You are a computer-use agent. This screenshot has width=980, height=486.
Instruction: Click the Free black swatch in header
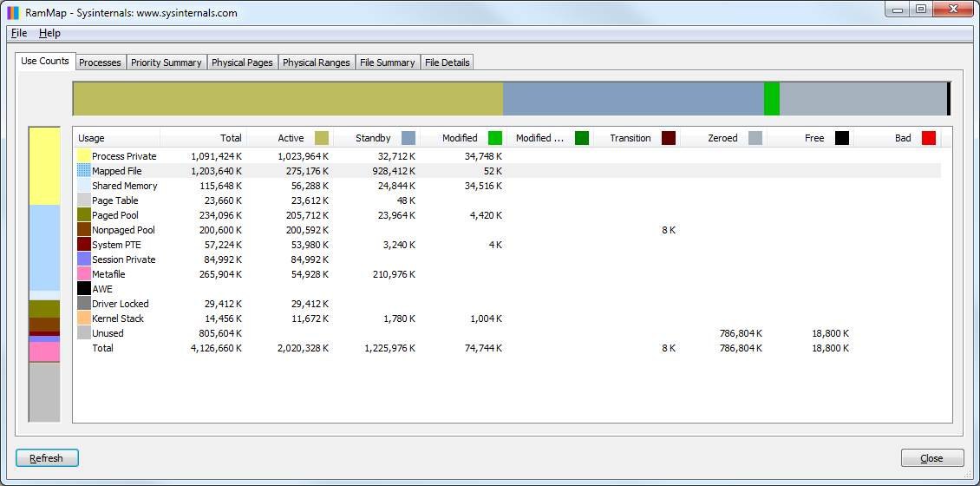(842, 138)
